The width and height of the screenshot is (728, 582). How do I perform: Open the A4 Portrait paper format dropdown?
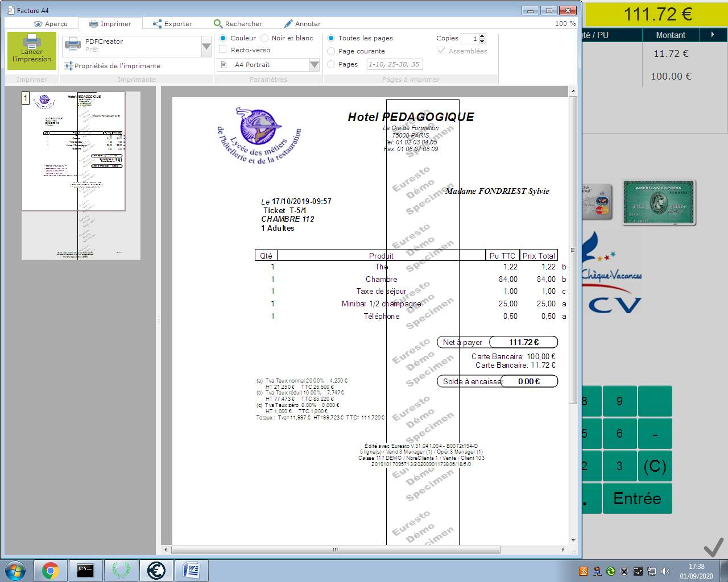314,65
